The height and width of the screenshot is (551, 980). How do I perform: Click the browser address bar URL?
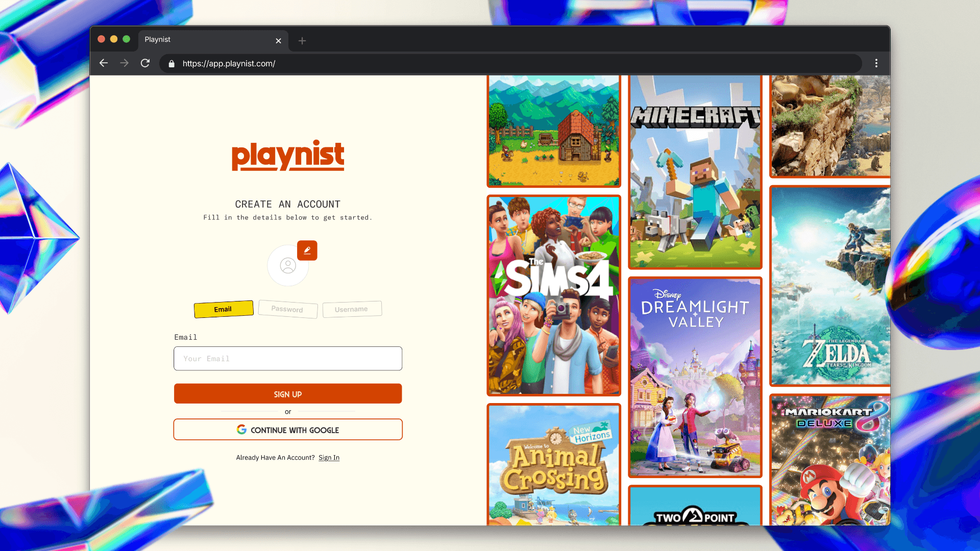coord(229,64)
